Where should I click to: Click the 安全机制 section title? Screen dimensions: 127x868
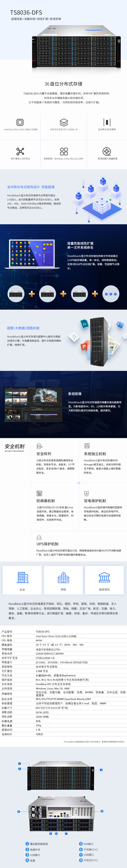(14, 446)
